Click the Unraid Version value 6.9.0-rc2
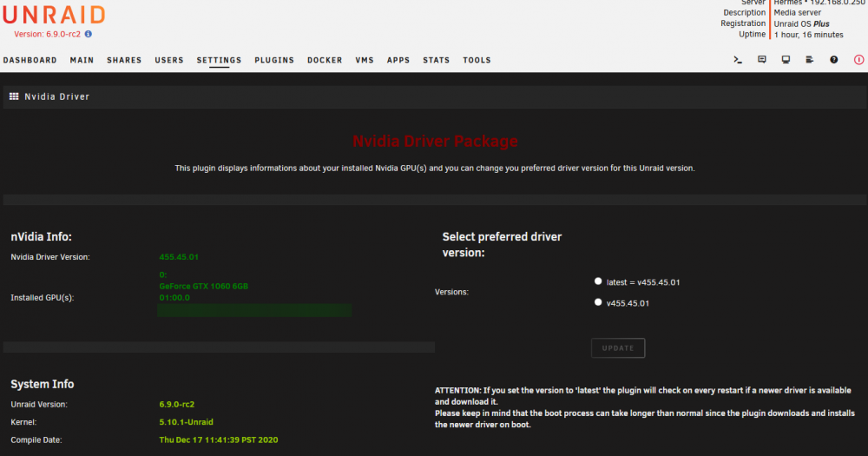The image size is (868, 456). click(x=176, y=405)
